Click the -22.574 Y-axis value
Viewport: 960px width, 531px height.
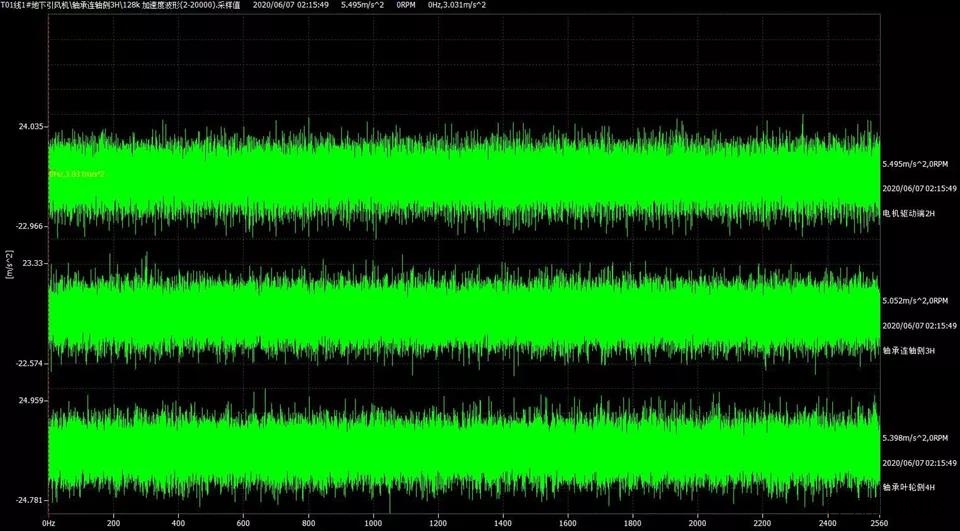coord(30,363)
